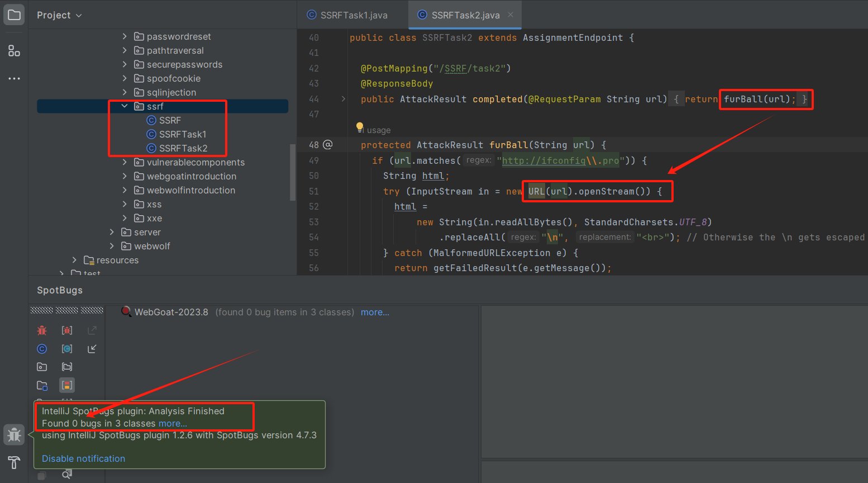Click the AssignmentEndpoint class name
Viewport: 868px width, 483px height.
click(x=573, y=37)
